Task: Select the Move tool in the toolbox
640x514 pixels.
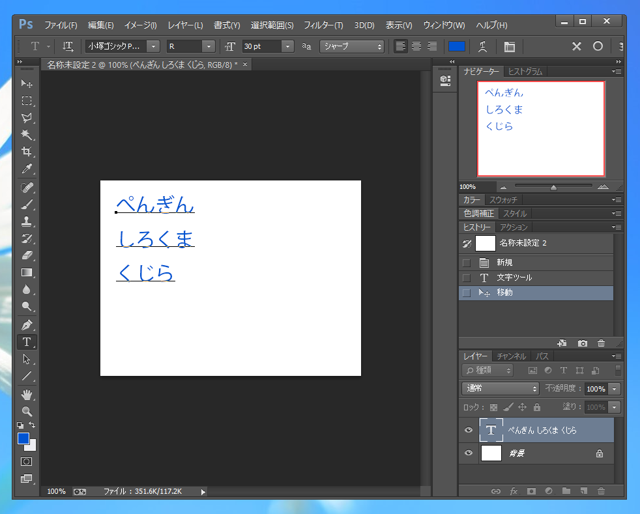Action: click(x=27, y=83)
